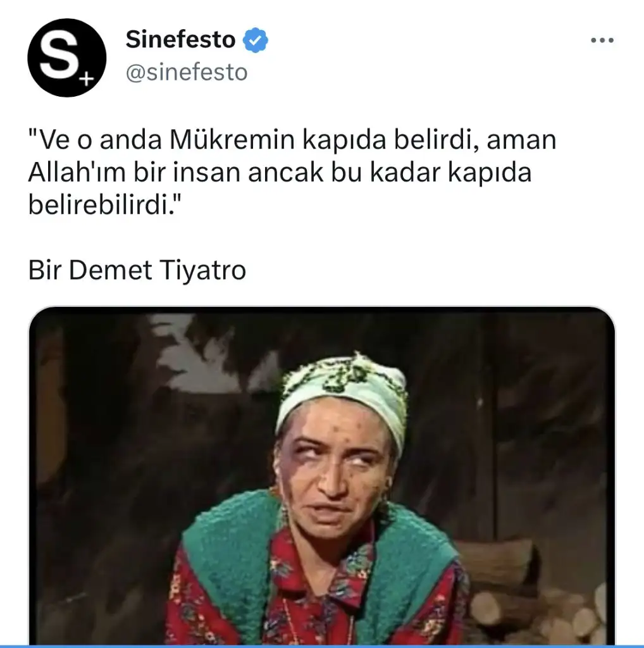Click the "Bir Demet Tiyatro" text line

pos(137,270)
